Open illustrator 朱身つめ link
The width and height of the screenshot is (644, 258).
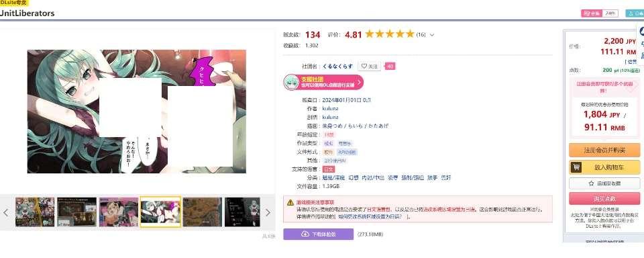tap(332, 126)
